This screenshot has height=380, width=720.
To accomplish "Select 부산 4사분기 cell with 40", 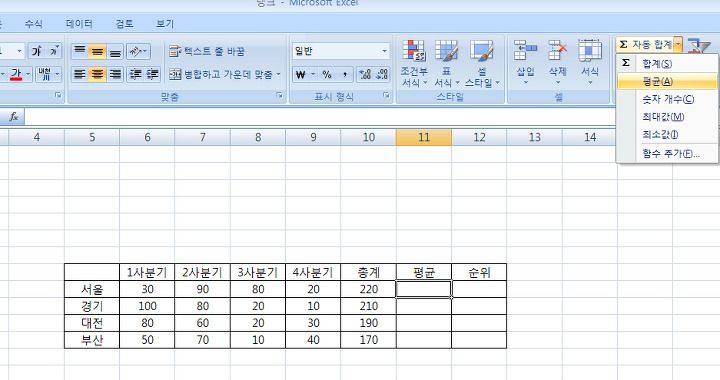I will pos(313,340).
